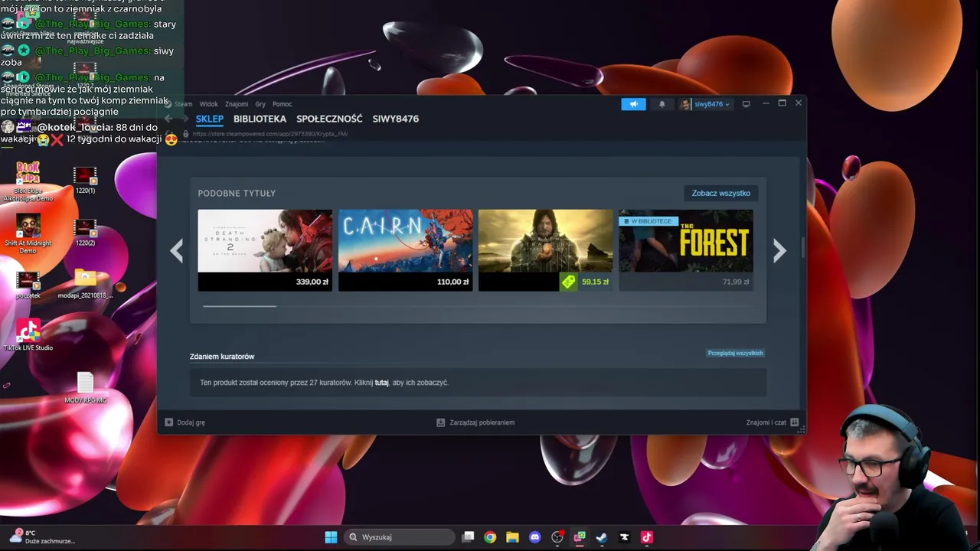The width and height of the screenshot is (980, 551).
Task: Switch Steam to Big Picture mode icon
Action: click(746, 104)
